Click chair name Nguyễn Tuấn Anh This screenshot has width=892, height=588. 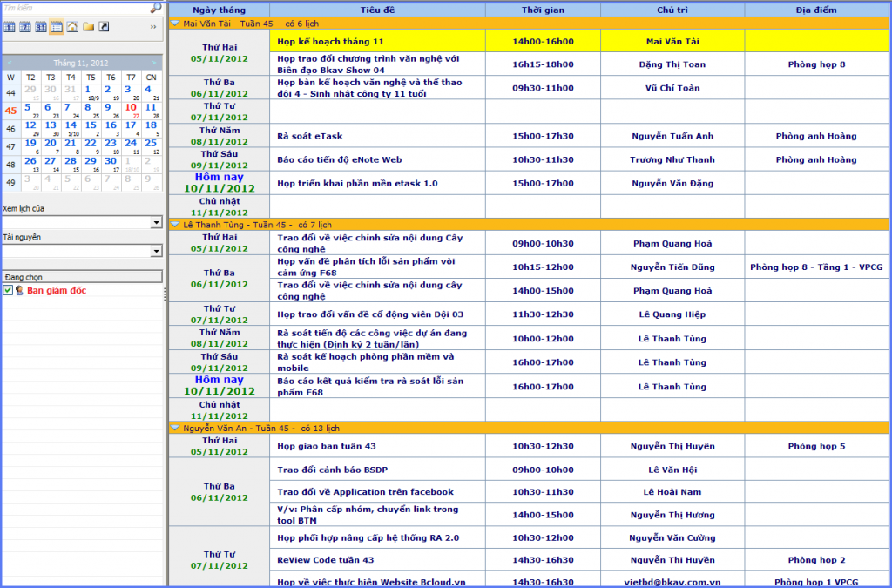pyautogui.click(x=672, y=136)
